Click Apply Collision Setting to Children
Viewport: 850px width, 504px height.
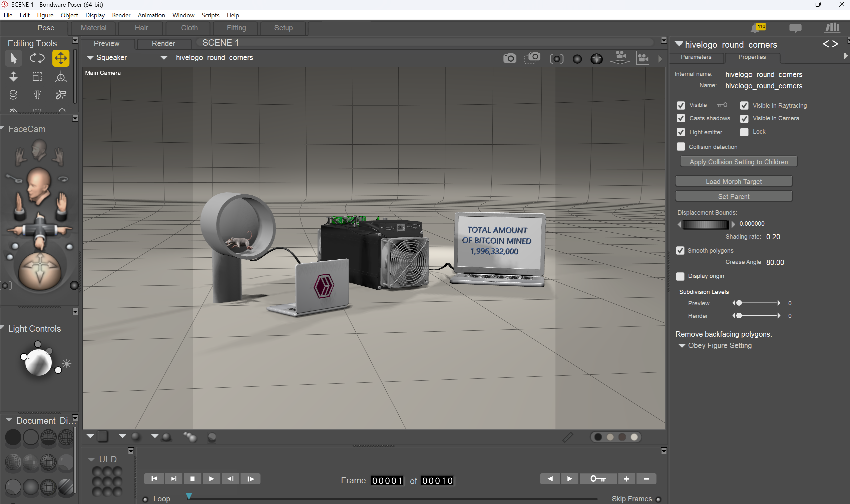click(739, 162)
